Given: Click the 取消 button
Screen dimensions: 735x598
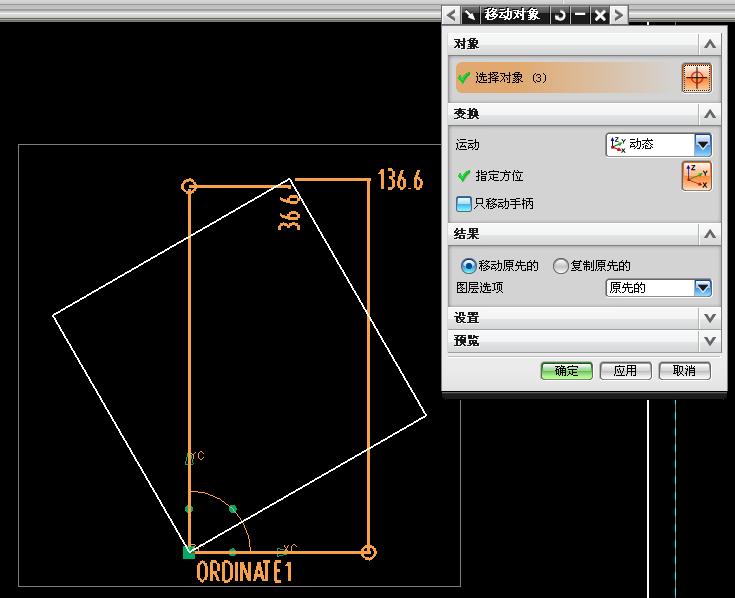Looking at the screenshot, I should tap(684, 371).
